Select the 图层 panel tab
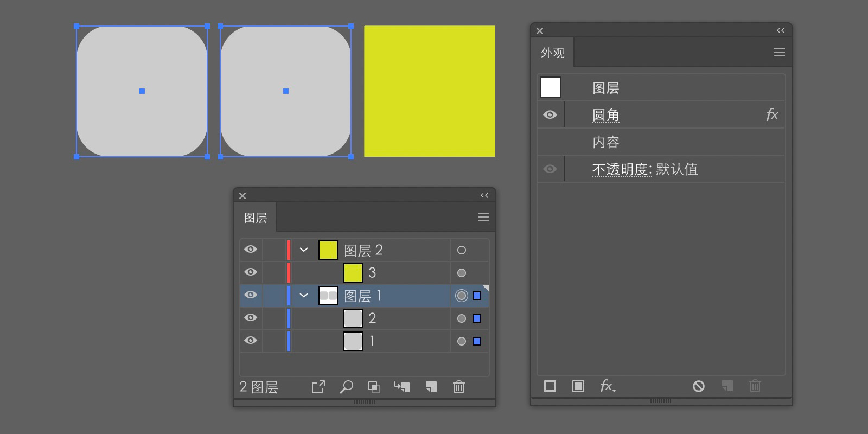 click(256, 218)
